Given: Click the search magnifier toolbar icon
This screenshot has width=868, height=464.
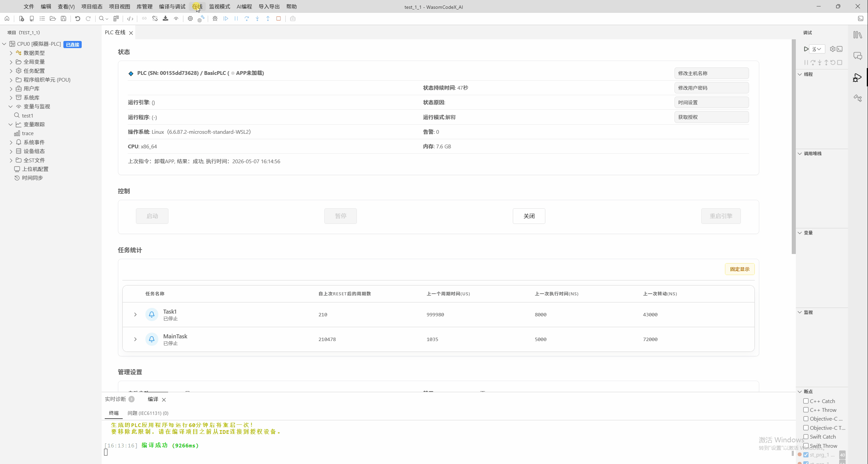Looking at the screenshot, I should pyautogui.click(x=101, y=19).
